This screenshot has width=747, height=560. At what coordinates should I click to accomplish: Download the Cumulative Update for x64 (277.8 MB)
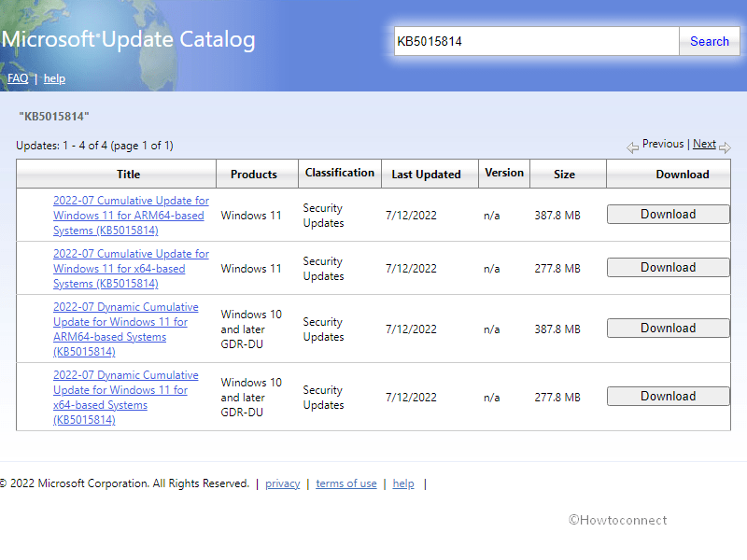pyautogui.click(x=668, y=268)
